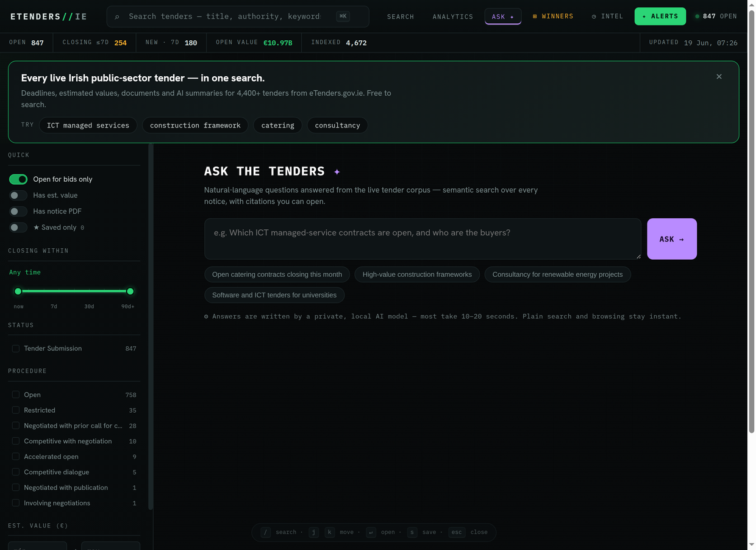Image resolution: width=756 pixels, height=550 pixels.
Task: Click the 'esc' close shortcut key
Action: click(457, 532)
